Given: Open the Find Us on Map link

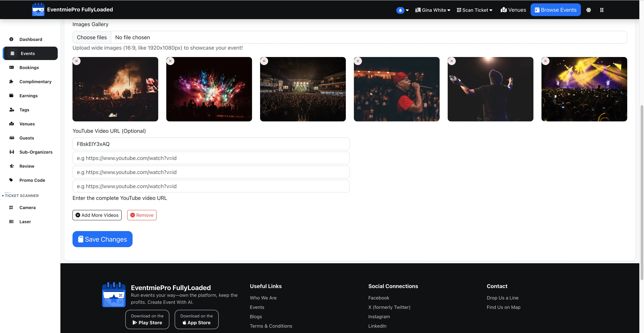Looking at the screenshot, I should [504, 307].
